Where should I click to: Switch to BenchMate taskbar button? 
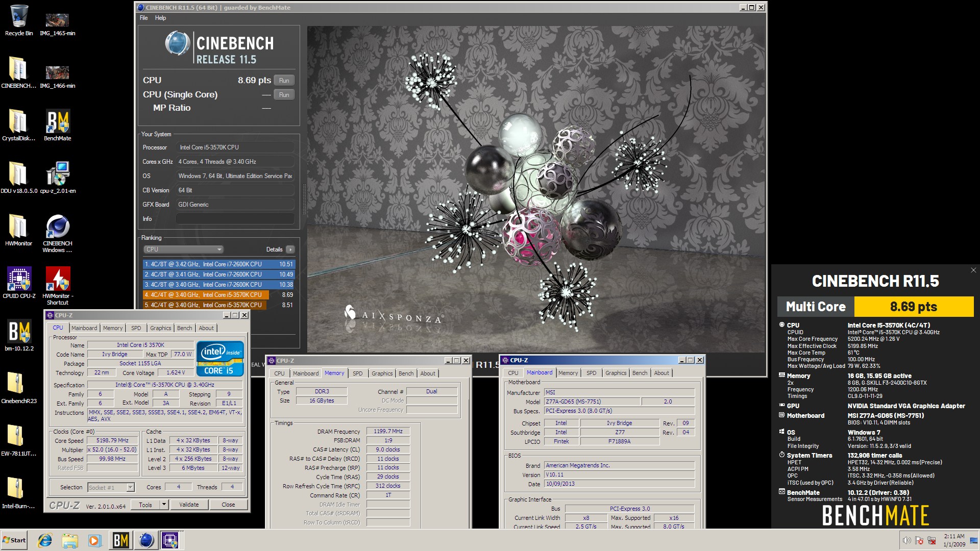[x=121, y=540]
